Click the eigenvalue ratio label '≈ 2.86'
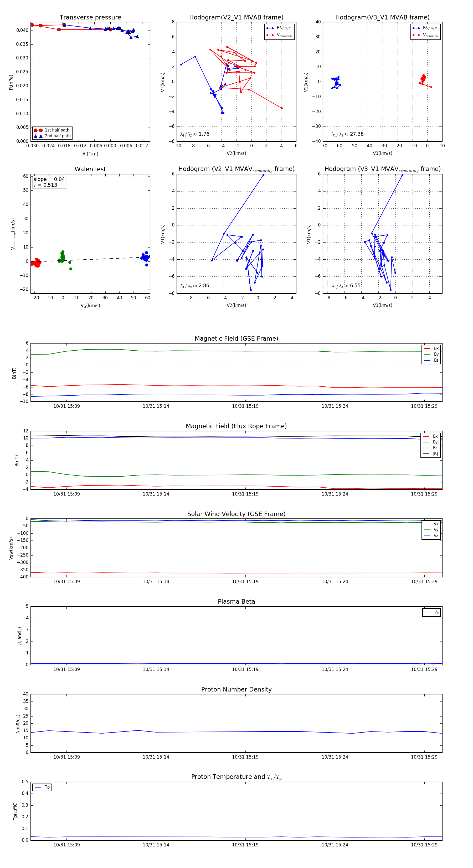This screenshot has width=473, height=868. click(194, 286)
